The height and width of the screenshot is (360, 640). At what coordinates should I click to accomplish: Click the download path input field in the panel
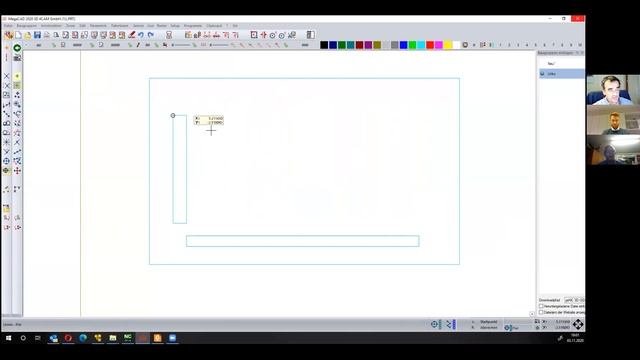574,300
